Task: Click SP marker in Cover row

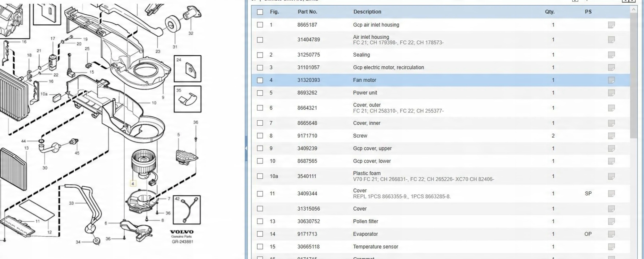Action: click(588, 193)
